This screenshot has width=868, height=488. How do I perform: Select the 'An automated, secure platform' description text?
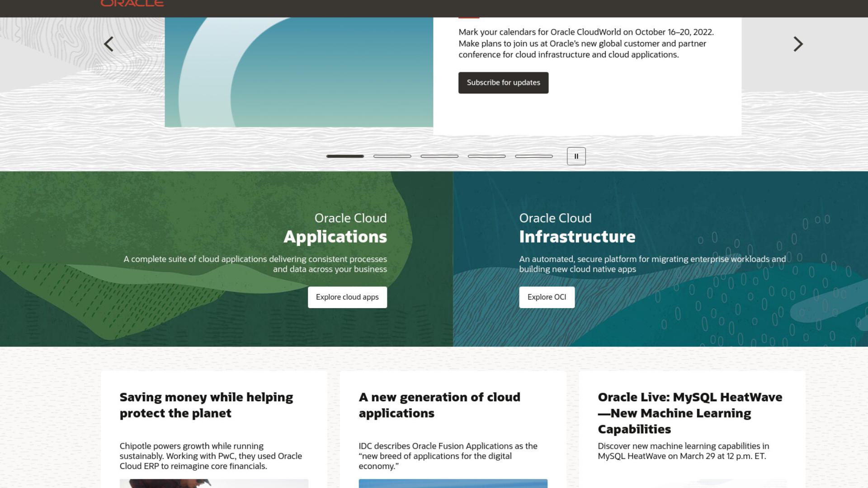pyautogui.click(x=652, y=264)
